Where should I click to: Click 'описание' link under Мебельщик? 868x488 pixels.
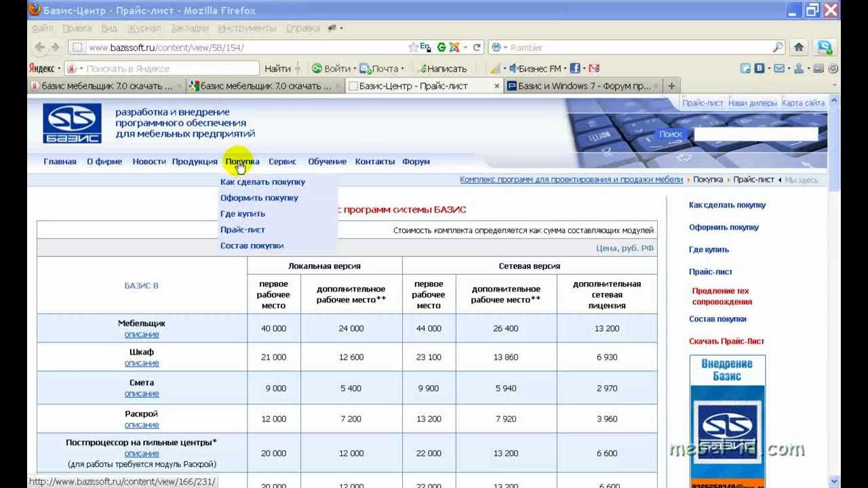[142, 334]
